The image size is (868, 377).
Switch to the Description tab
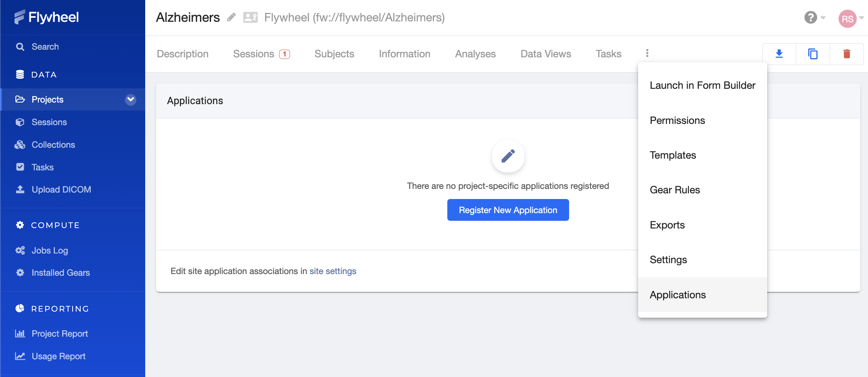pos(183,54)
